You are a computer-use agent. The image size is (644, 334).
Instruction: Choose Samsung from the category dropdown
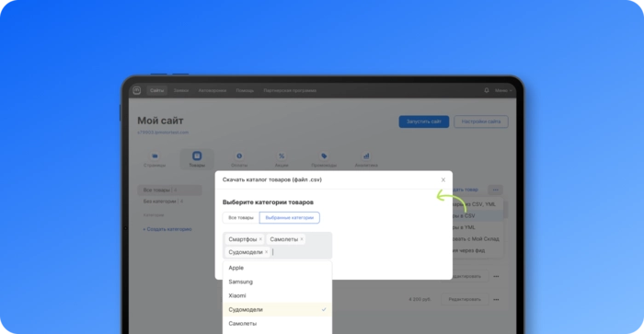(277, 282)
